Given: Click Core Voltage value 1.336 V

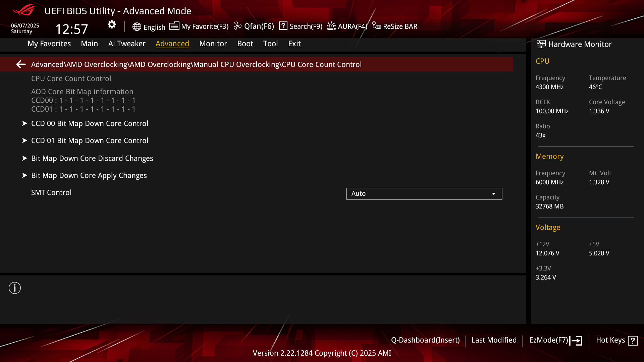Looking at the screenshot, I should pyautogui.click(x=599, y=111).
